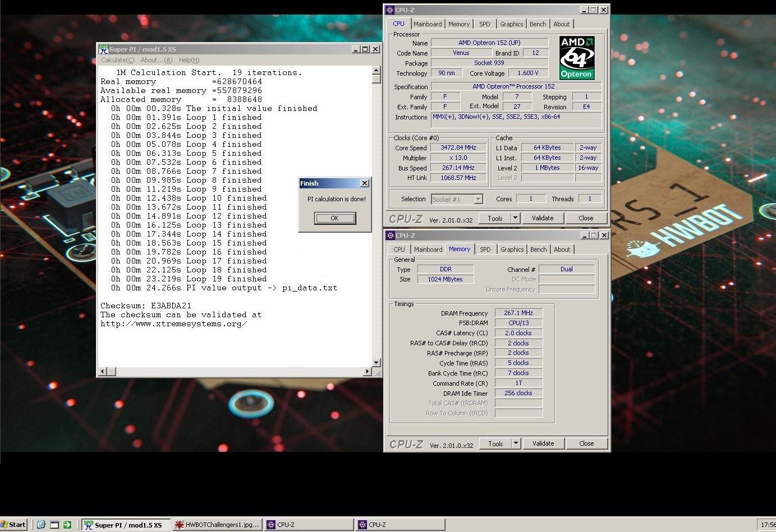
Task: Click the memory Size 1024 MBytes value
Action: pos(446,279)
